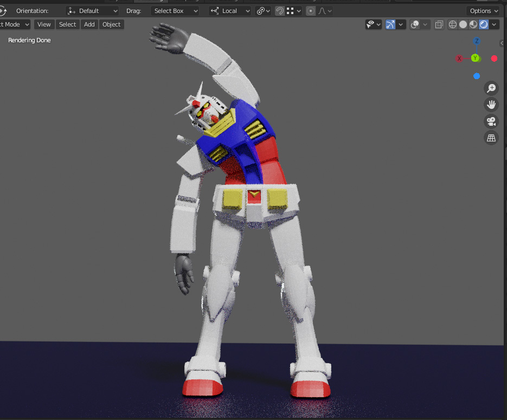507x420 pixels.
Task: Toggle camera view with the camera icon
Action: tap(491, 121)
